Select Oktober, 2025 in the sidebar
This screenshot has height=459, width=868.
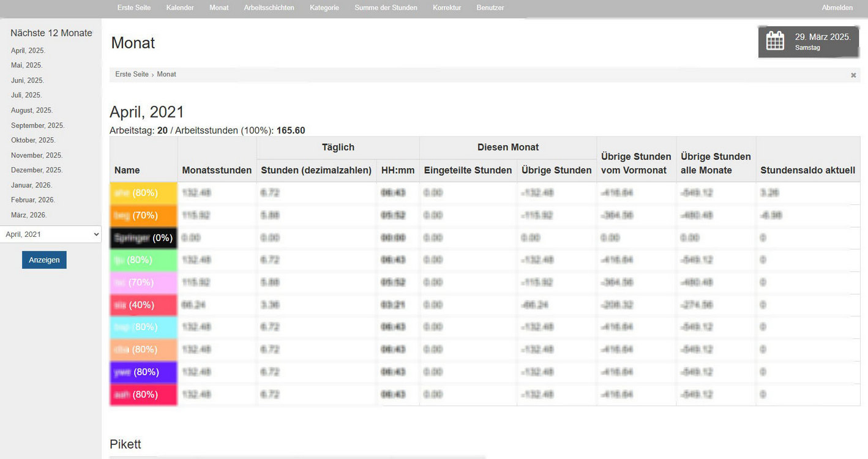point(33,141)
